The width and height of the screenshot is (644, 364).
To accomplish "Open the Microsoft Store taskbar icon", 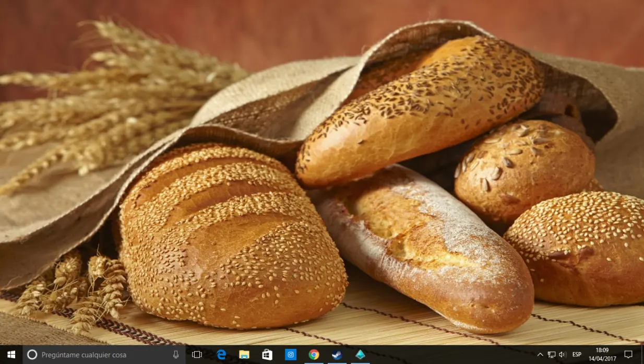I will 267,355.
